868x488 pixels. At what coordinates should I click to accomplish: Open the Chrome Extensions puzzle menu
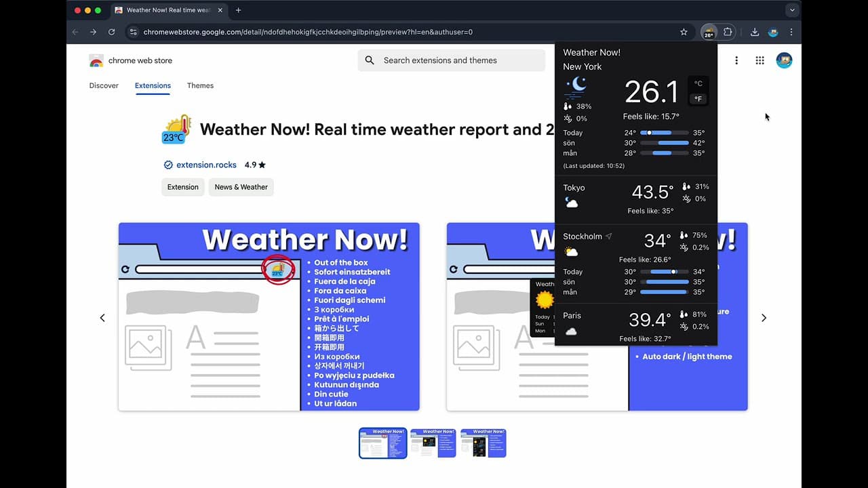[728, 32]
